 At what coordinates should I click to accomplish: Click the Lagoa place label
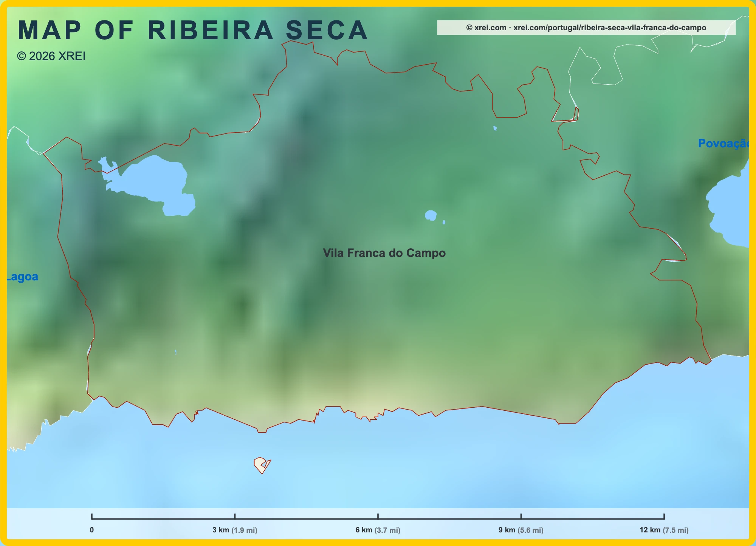[23, 277]
